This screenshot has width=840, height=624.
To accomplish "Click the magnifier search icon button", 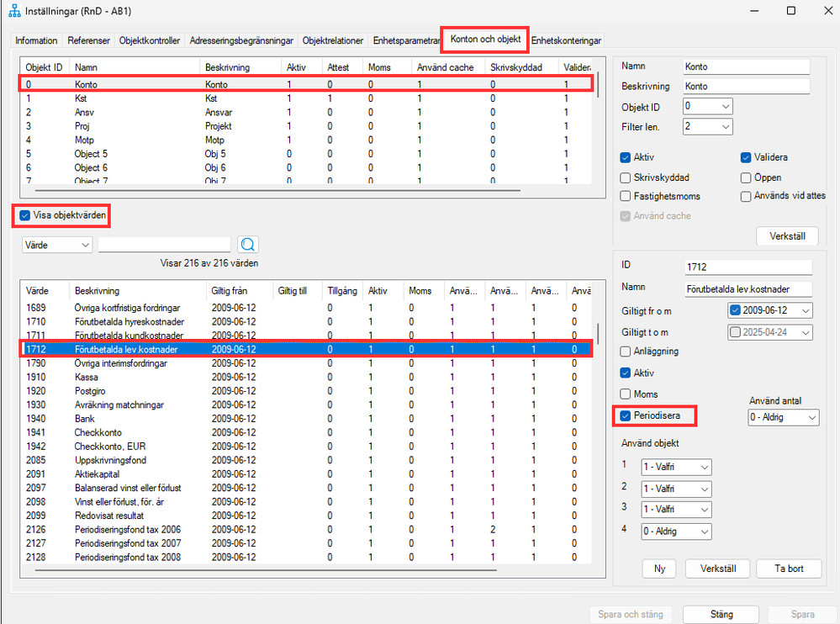I will point(247,245).
